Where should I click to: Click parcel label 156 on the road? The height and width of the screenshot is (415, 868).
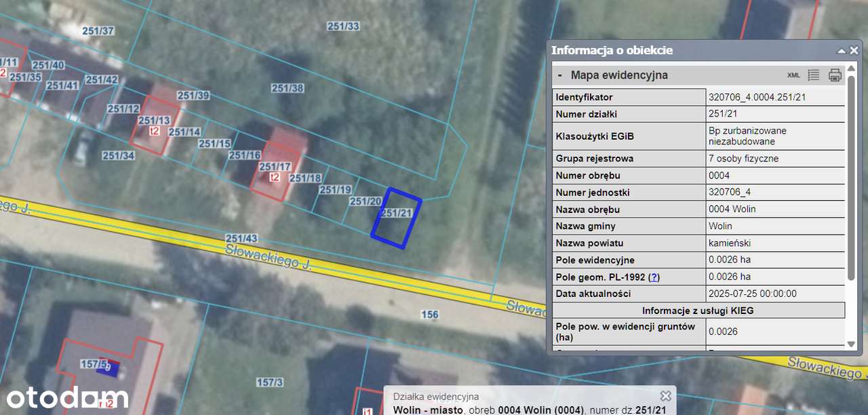pyautogui.click(x=429, y=315)
